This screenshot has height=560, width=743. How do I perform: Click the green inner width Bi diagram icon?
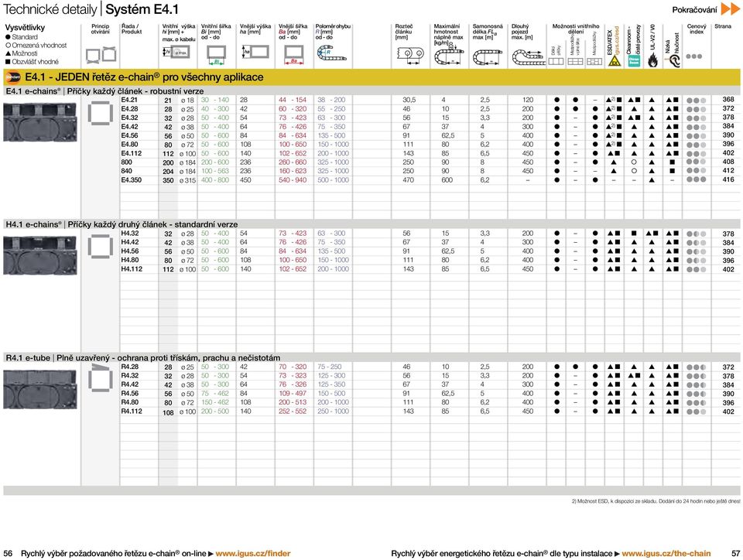click(x=216, y=54)
